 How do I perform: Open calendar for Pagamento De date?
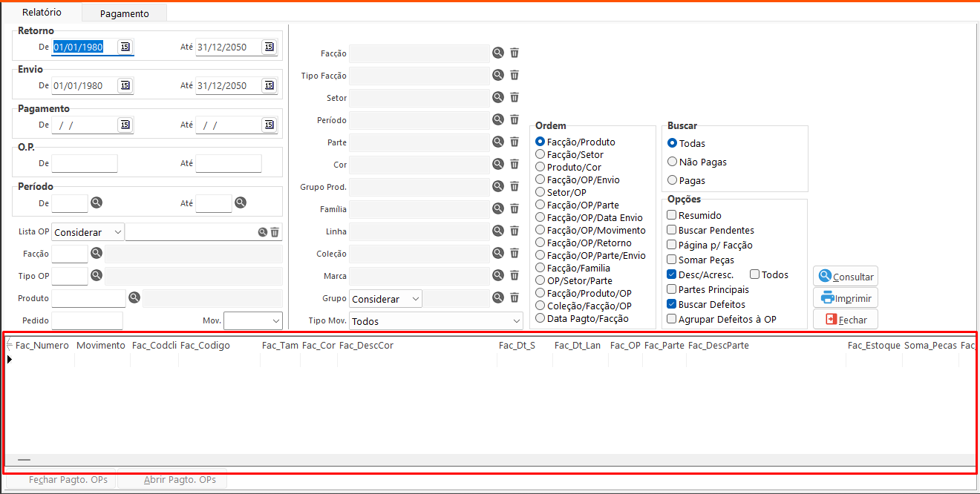[x=125, y=125]
